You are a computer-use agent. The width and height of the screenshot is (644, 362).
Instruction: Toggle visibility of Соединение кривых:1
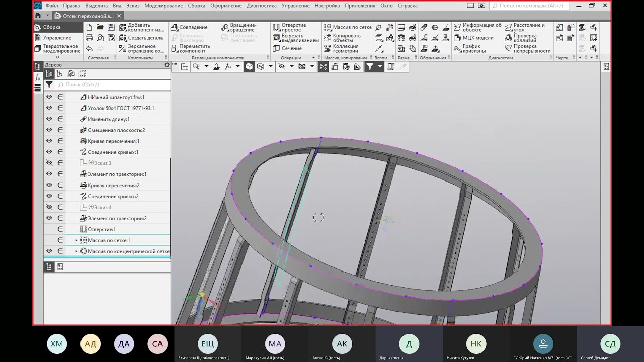tap(49, 152)
